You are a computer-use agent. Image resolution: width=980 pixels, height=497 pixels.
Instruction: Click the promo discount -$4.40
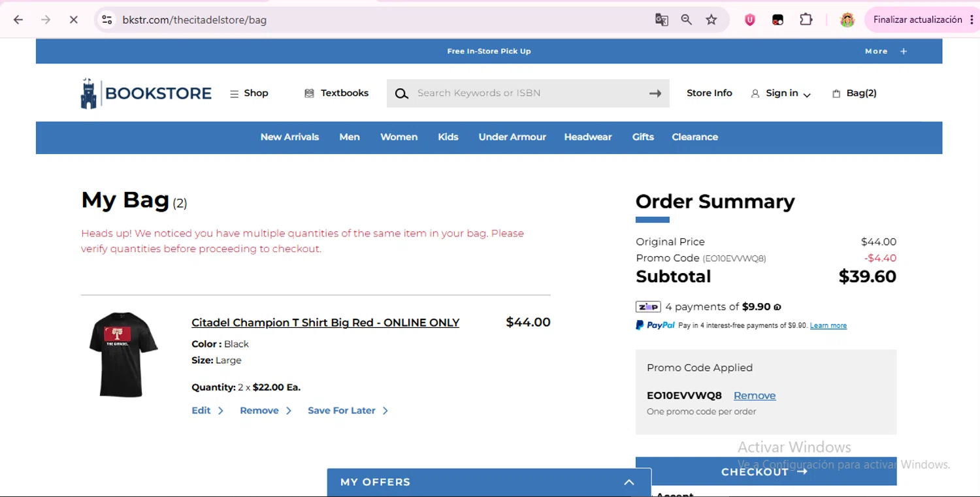(880, 258)
